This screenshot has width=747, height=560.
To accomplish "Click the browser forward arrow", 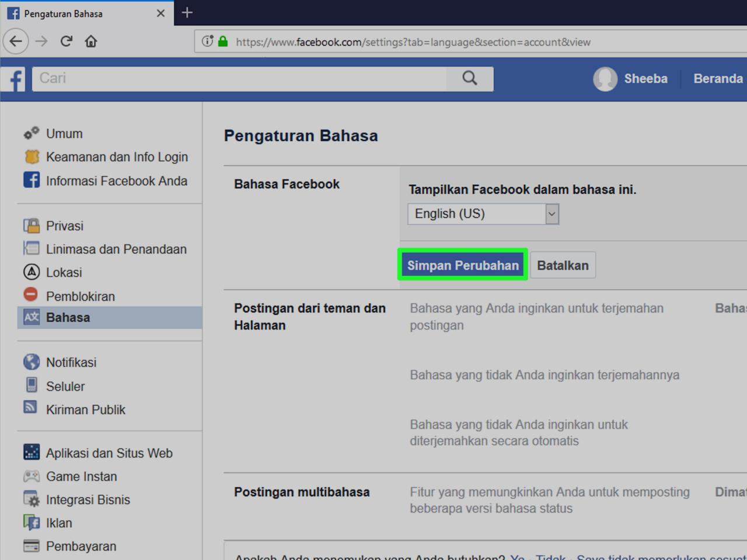I will coord(41,41).
